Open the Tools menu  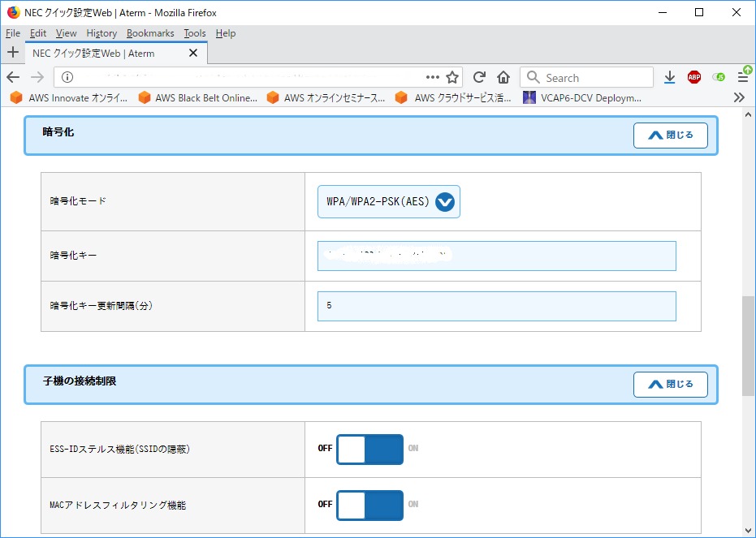tap(195, 33)
